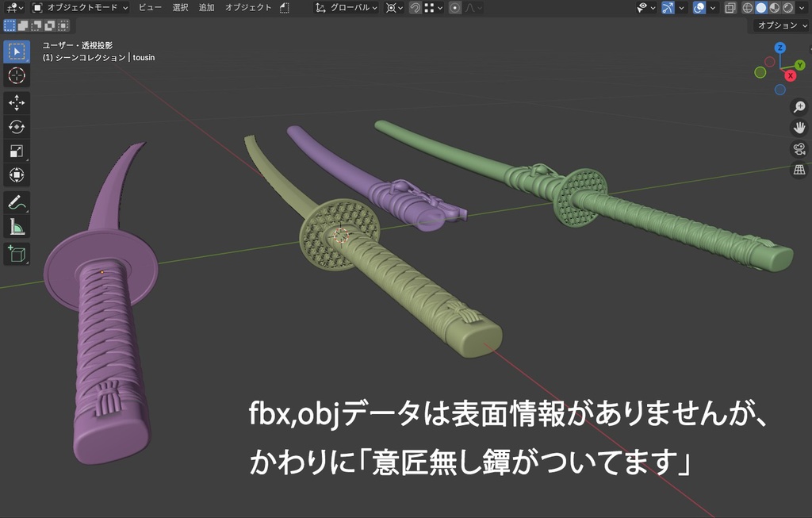Select the Transform tool

(17, 175)
